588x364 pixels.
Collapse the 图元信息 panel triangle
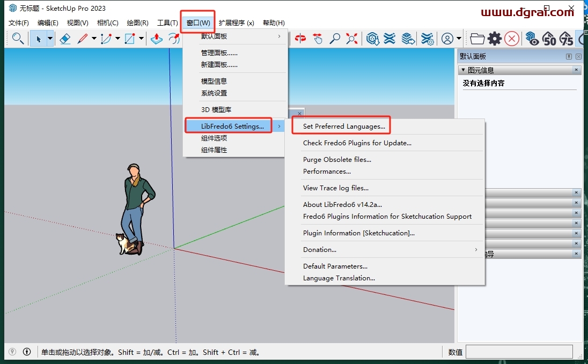click(x=463, y=70)
